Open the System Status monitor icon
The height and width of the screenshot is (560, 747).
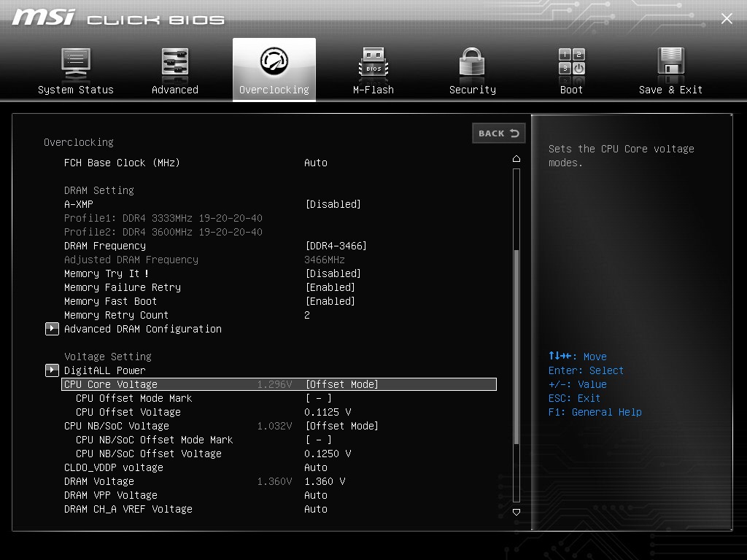pyautogui.click(x=76, y=63)
